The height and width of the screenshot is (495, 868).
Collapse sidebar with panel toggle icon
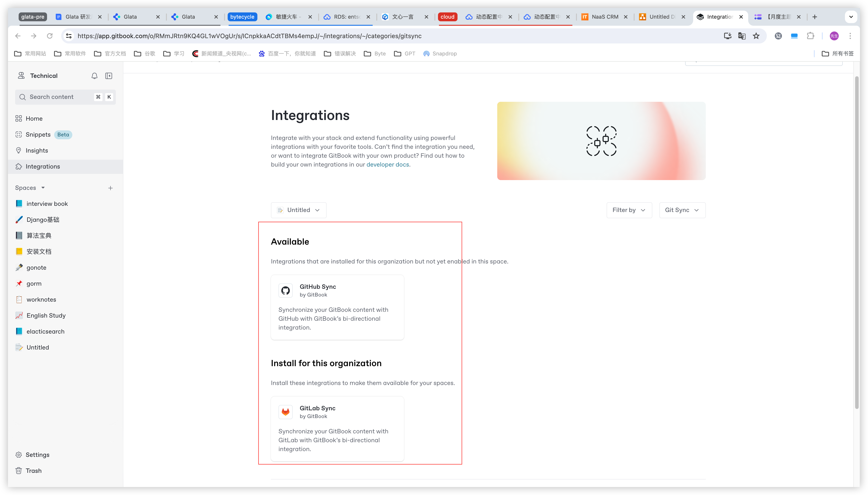pos(109,76)
